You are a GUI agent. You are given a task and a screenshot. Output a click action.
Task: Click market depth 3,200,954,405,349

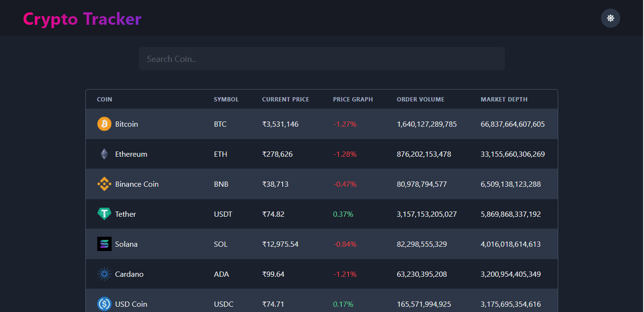[511, 274]
